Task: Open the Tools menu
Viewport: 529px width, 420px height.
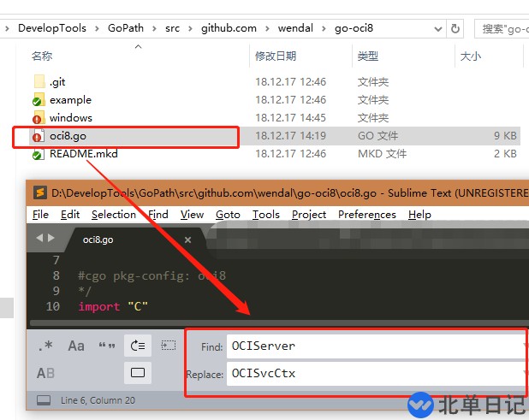Action: point(266,215)
